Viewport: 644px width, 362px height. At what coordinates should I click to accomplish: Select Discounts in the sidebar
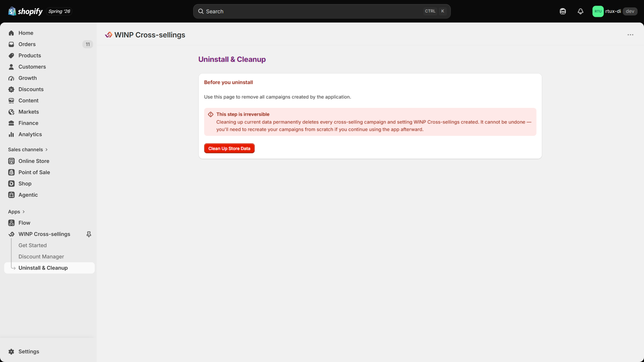click(x=49, y=89)
